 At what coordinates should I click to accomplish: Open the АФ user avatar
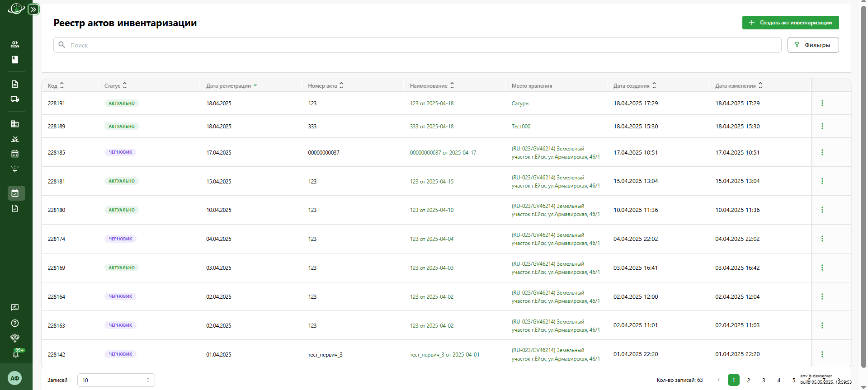click(x=15, y=378)
